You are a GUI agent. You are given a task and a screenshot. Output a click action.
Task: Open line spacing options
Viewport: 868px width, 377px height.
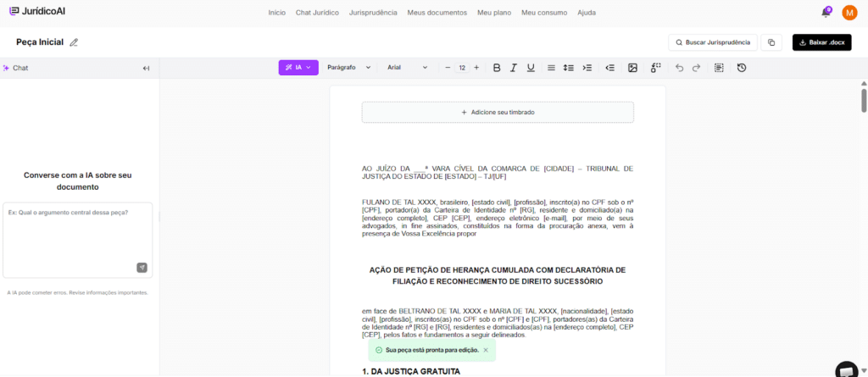(x=569, y=68)
